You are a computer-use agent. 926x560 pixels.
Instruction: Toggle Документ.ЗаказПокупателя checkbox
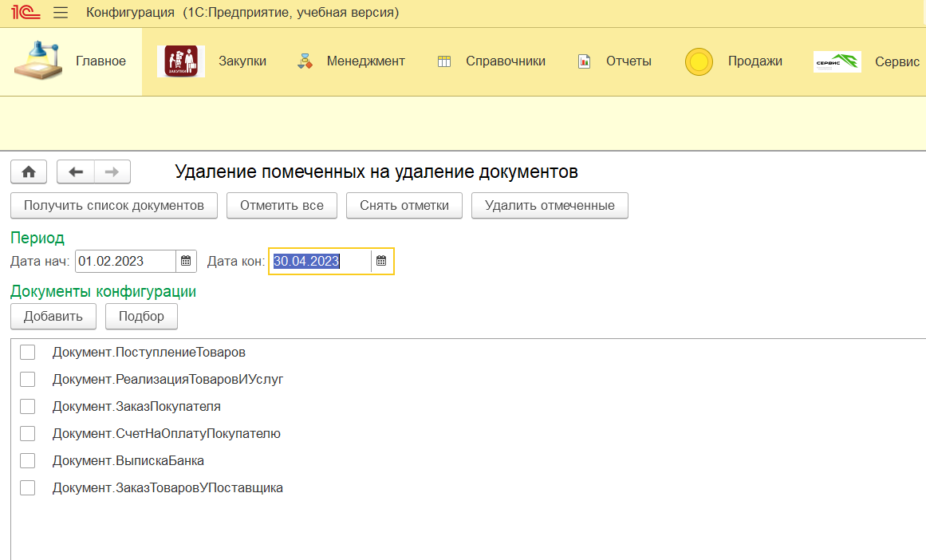[28, 406]
